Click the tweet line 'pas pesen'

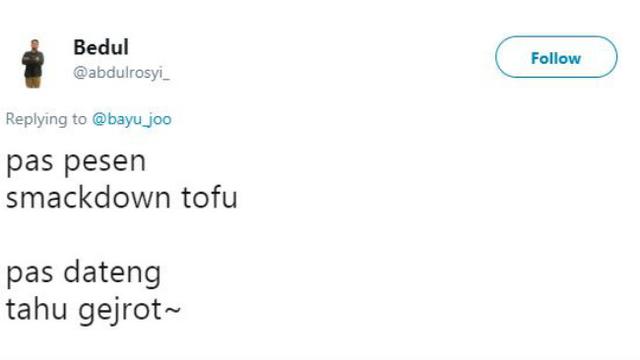tap(76, 161)
